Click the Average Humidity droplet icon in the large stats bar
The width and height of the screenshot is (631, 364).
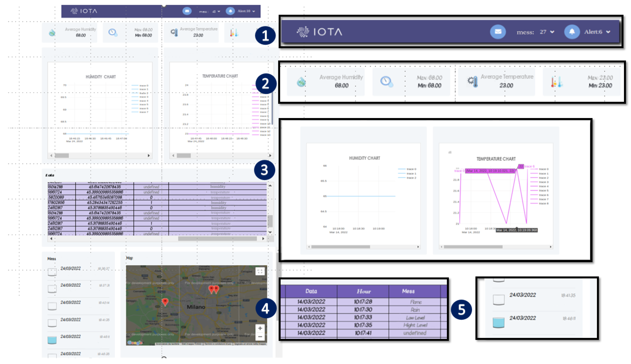301,82
